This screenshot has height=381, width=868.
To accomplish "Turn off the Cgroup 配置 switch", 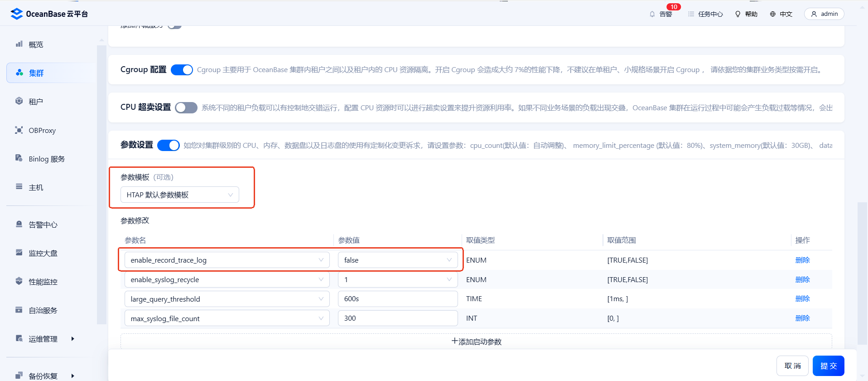I will click(x=182, y=70).
